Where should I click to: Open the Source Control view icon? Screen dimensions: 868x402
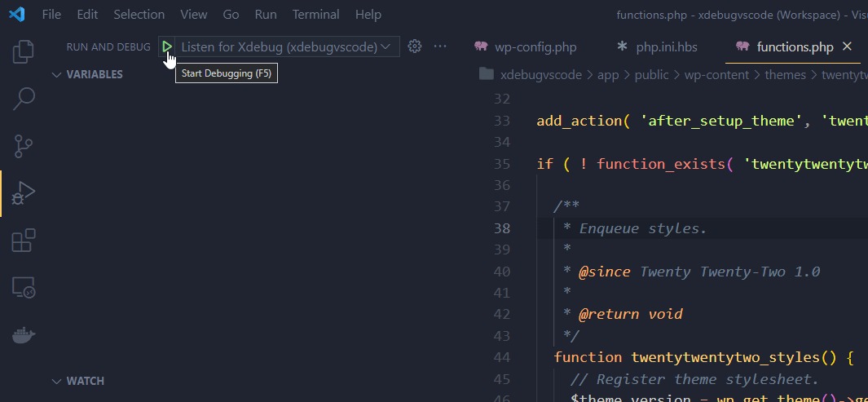coord(24,146)
